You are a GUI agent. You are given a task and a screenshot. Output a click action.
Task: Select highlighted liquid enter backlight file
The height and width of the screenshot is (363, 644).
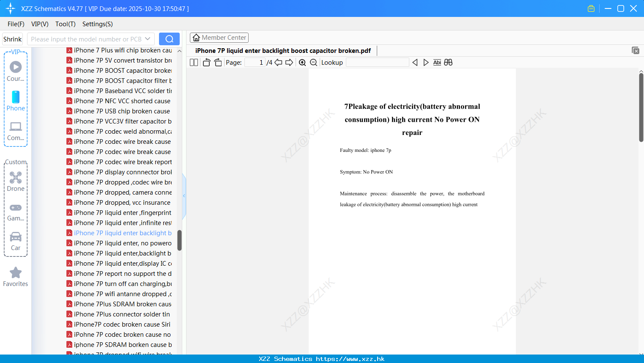point(119,233)
